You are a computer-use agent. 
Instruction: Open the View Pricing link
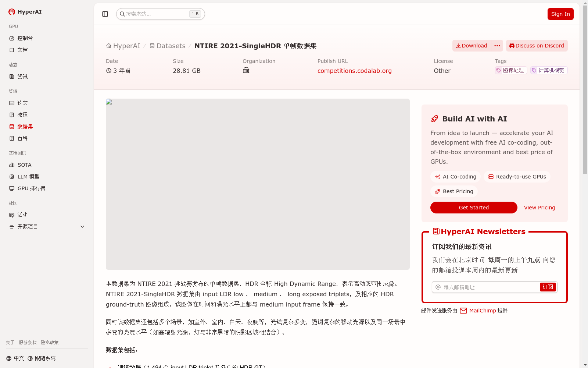[x=539, y=208]
